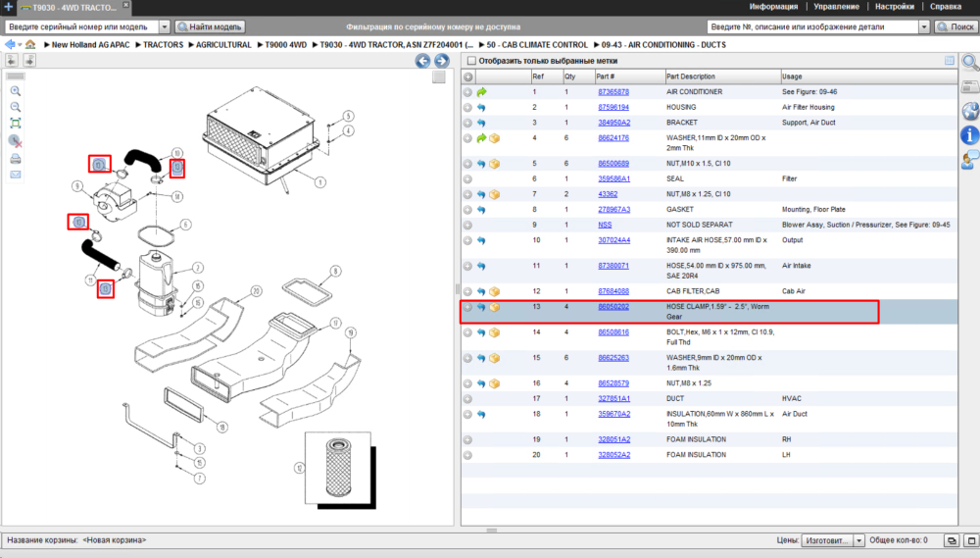
Task: Add FOAM INSULATION LH plus circle
Action: tap(467, 455)
